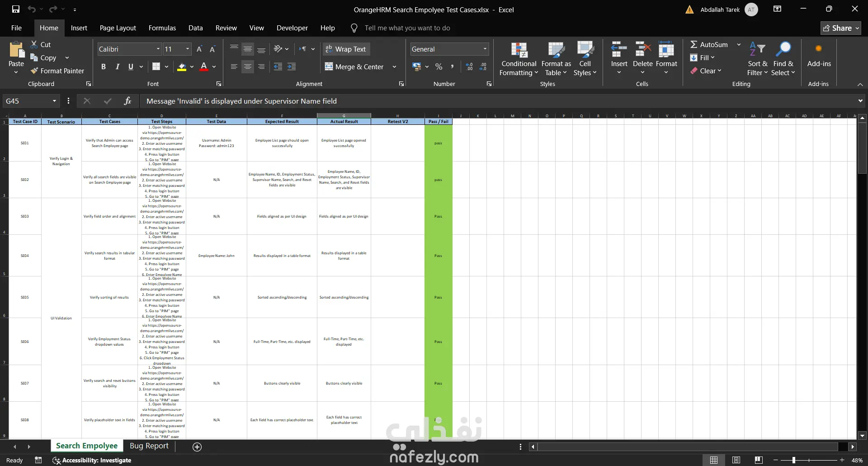The width and height of the screenshot is (868, 466).
Task: Apply percent style to cells
Action: [439, 67]
